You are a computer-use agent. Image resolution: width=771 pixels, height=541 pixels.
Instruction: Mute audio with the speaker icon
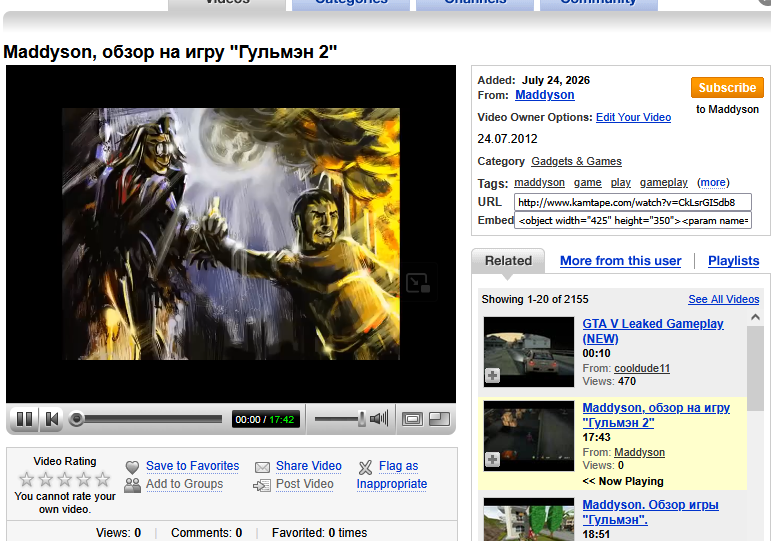(x=379, y=419)
